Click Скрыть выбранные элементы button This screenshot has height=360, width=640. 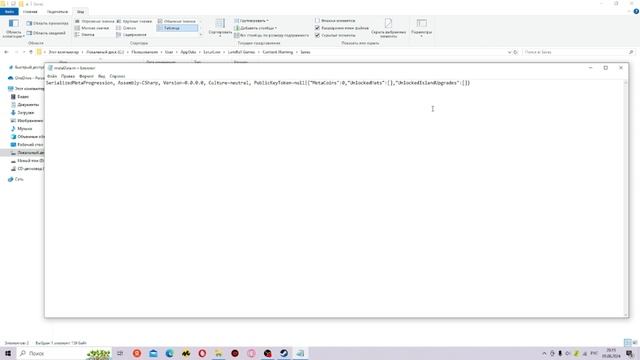(388, 28)
